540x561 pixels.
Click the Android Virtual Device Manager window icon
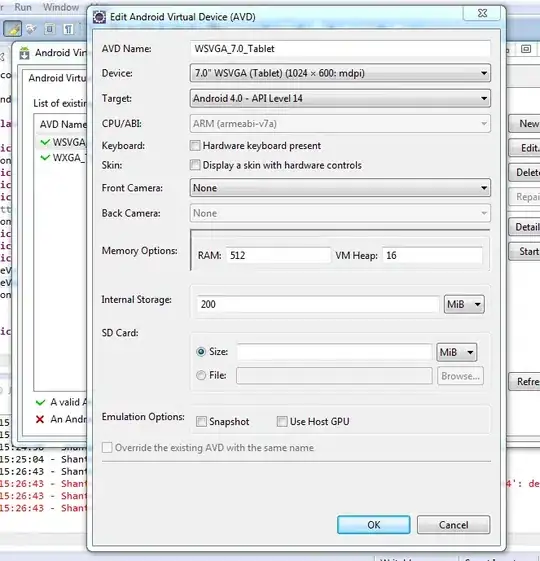tap(24, 53)
